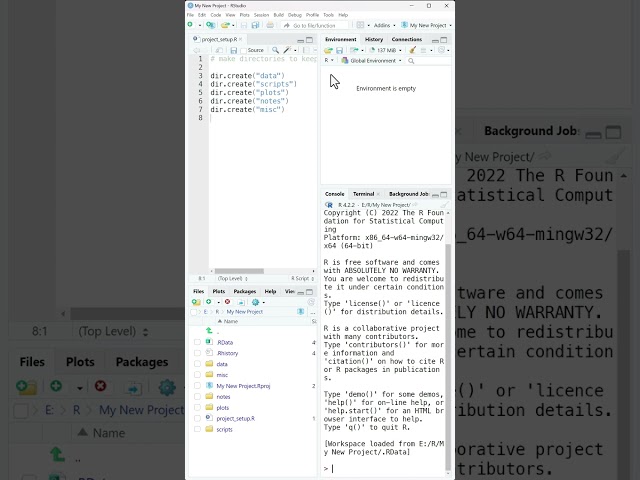Screen dimensions: 640x480
Task: Save the current script in editor toolbar
Action: click(233, 50)
